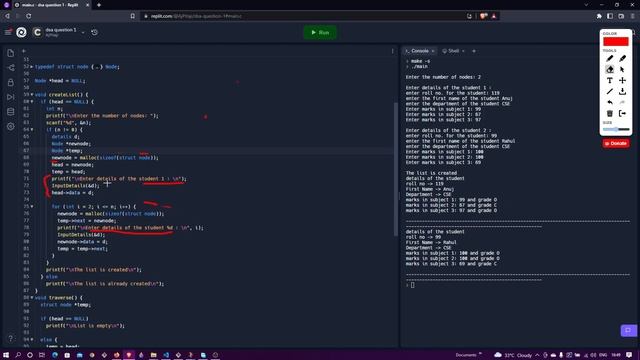Select the pointer cursor tool

622,69
